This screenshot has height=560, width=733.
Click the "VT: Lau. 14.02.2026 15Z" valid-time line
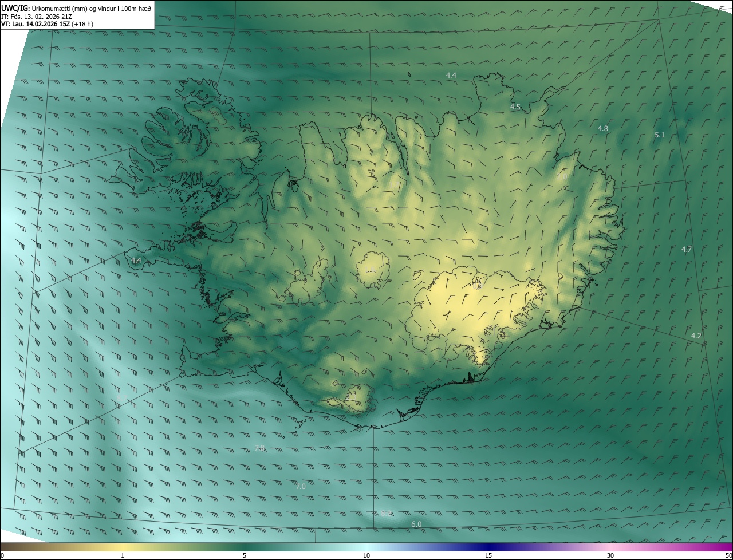click(x=47, y=24)
